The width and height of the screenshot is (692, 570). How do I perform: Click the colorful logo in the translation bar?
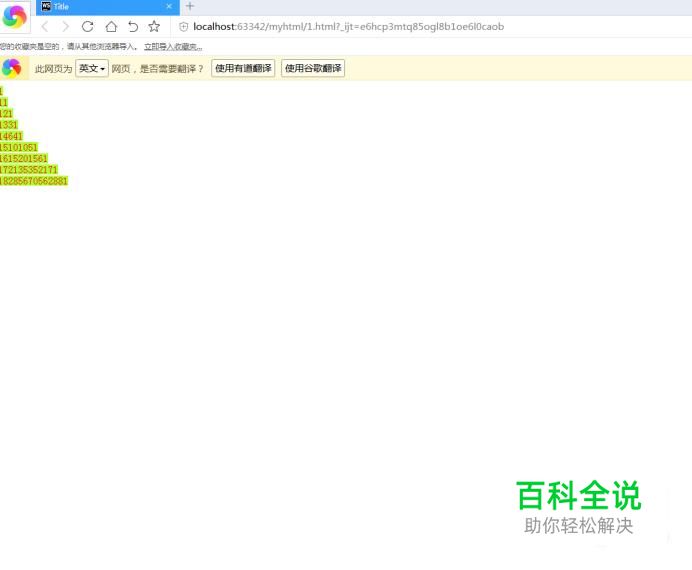pos(11,68)
